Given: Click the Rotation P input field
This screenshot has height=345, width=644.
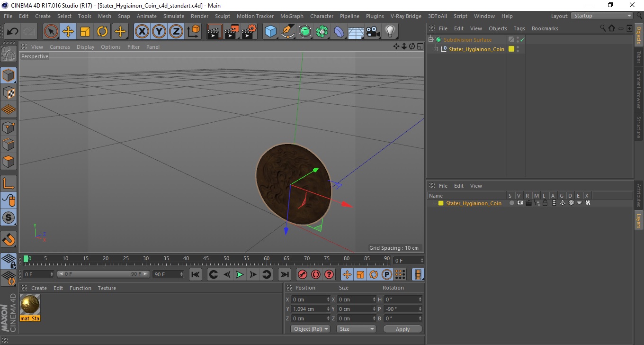Looking at the screenshot, I should 403,309.
